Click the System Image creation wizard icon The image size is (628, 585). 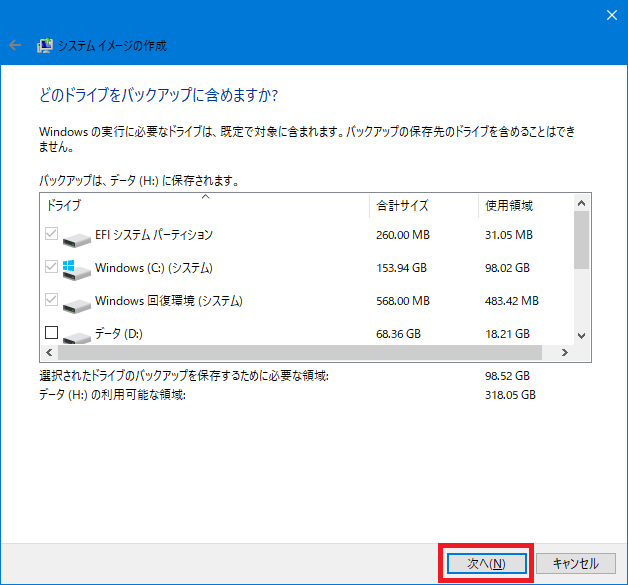pyautogui.click(x=45, y=45)
